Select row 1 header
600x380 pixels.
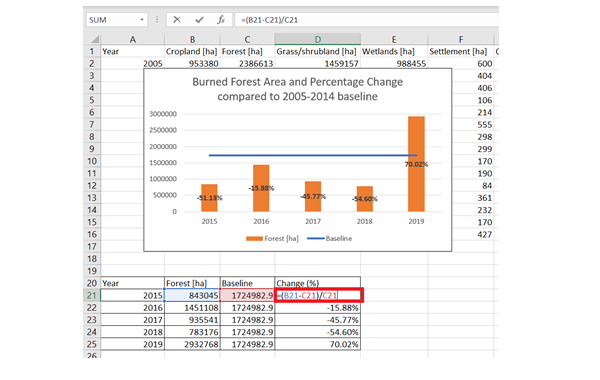coord(92,51)
